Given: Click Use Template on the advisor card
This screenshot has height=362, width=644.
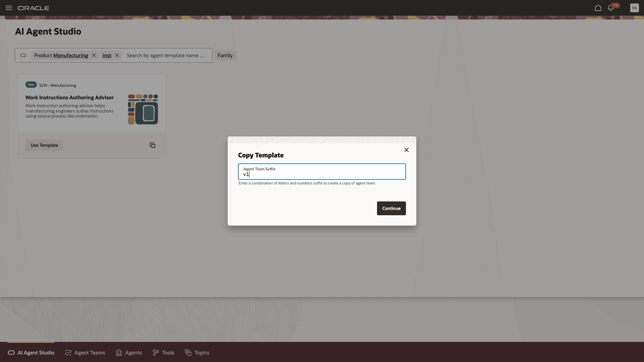Looking at the screenshot, I should pyautogui.click(x=44, y=145).
